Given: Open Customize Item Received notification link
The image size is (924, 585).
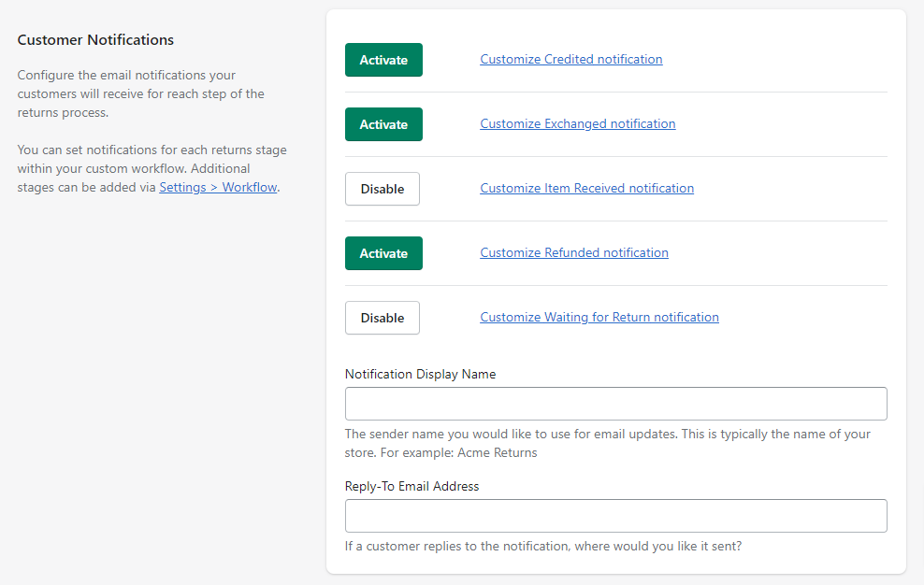Looking at the screenshot, I should pyautogui.click(x=587, y=188).
